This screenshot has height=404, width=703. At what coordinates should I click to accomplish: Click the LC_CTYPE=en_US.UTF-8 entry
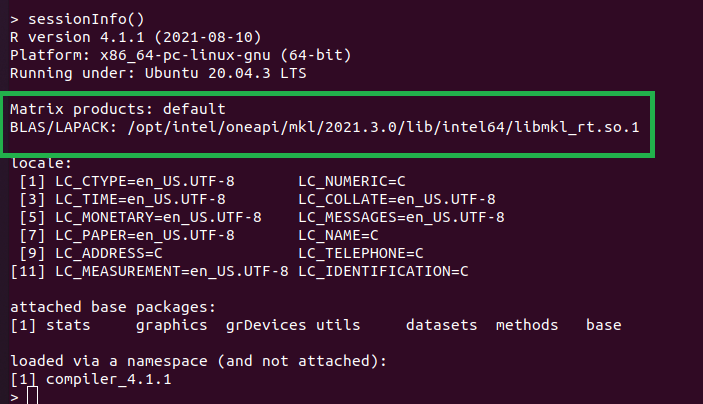point(144,181)
